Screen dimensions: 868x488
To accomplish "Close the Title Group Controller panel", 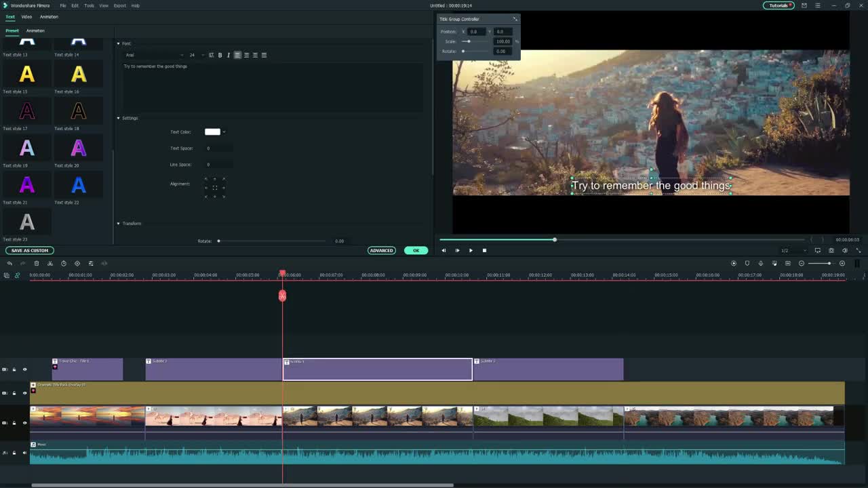I will [x=515, y=19].
